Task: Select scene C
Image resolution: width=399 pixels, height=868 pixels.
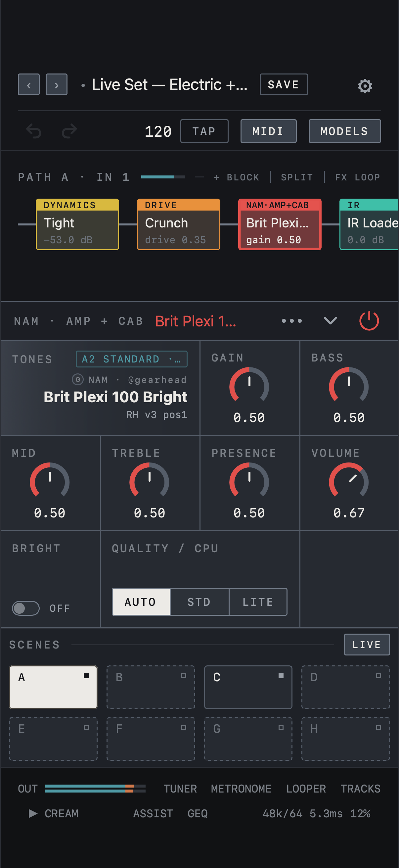Action: coord(248,687)
